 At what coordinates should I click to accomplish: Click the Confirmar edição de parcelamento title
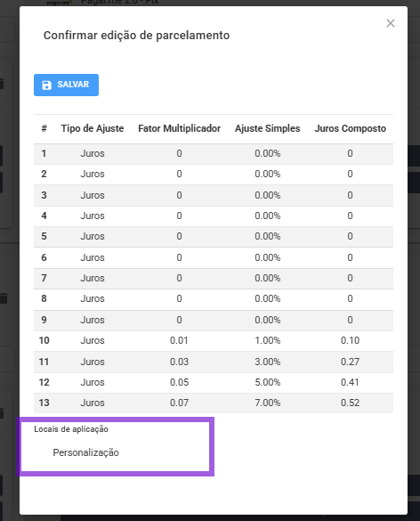[x=136, y=36]
